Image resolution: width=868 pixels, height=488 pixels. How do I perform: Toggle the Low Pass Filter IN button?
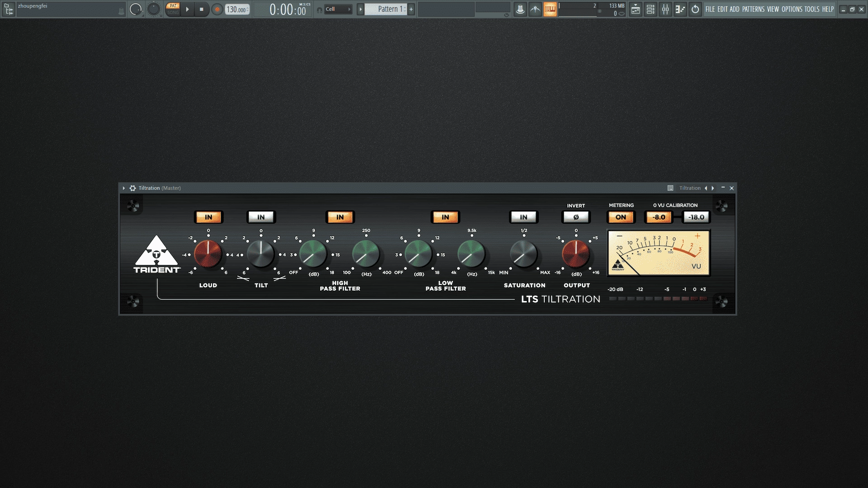click(445, 217)
